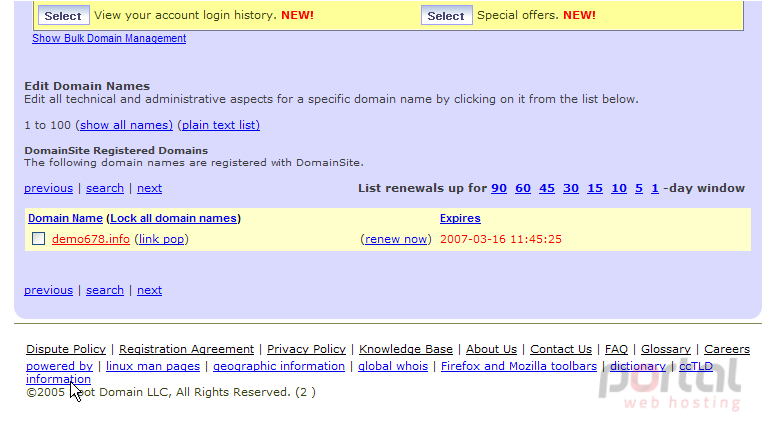Click the upper search link
Screen dimensions: 776x422
[105, 188]
